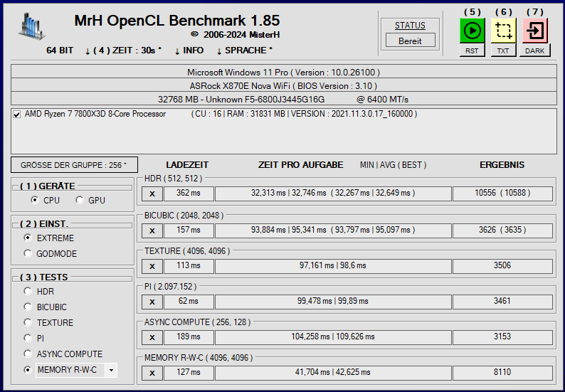This screenshot has width=565, height=392.
Task: Click the ERGEBNIS column header
Action: [x=502, y=165]
